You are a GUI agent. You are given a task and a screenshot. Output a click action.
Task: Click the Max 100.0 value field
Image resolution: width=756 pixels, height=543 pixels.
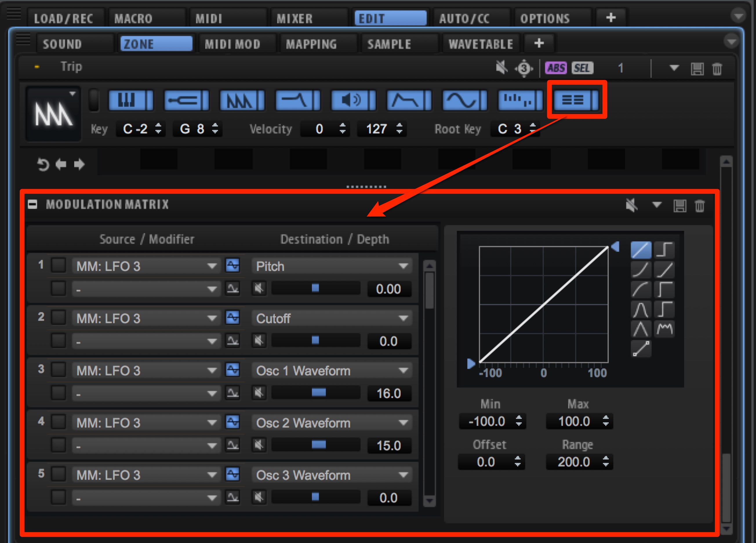[x=579, y=421]
